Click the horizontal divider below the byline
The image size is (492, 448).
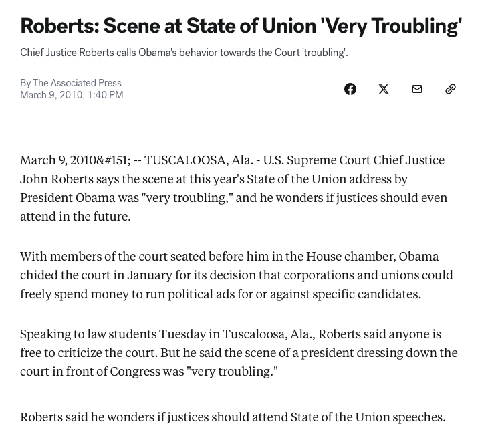pyautogui.click(x=241, y=134)
